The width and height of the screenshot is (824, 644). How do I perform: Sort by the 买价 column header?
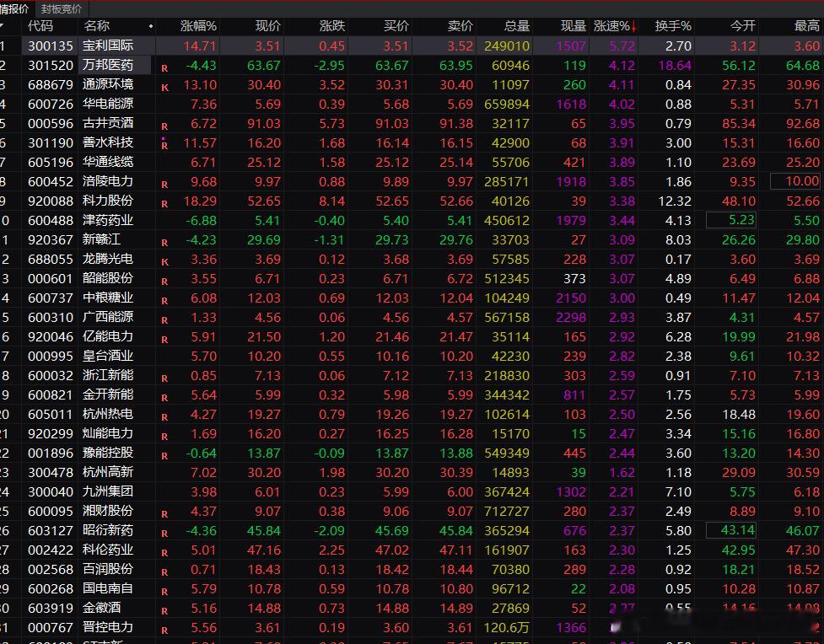coord(396,26)
